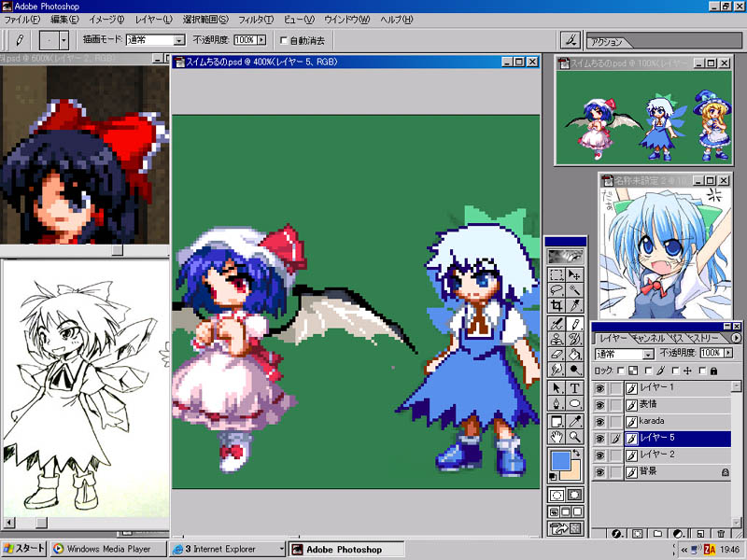Select the Rectangular Marquee tool

click(x=556, y=274)
